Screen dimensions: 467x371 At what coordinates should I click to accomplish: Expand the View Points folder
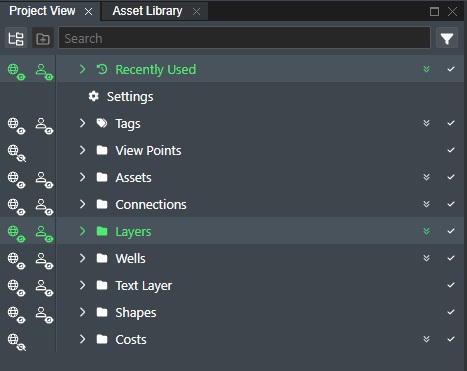82,150
